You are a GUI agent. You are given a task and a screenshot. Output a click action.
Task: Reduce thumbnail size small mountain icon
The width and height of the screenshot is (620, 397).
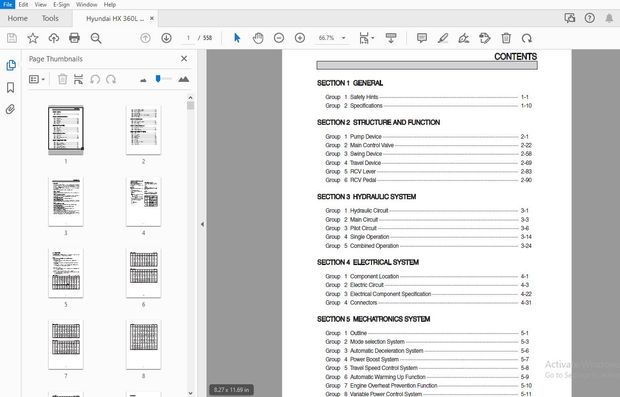143,80
